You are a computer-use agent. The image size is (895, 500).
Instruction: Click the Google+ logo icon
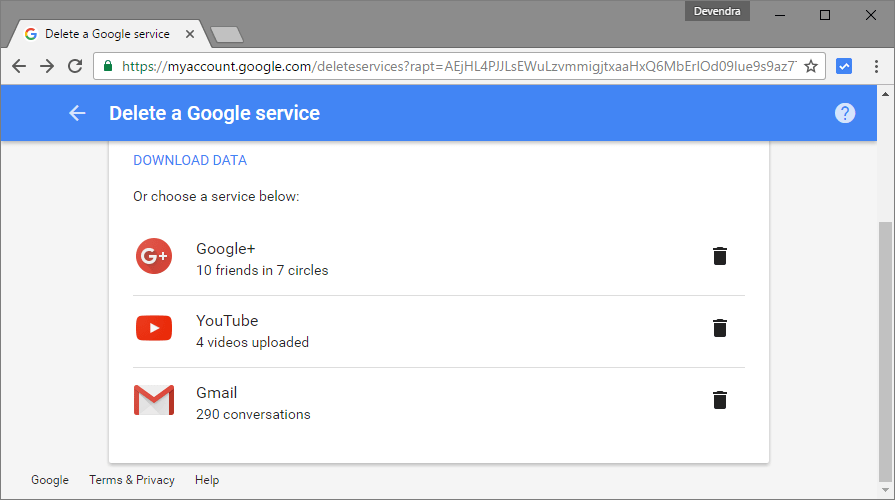click(154, 257)
